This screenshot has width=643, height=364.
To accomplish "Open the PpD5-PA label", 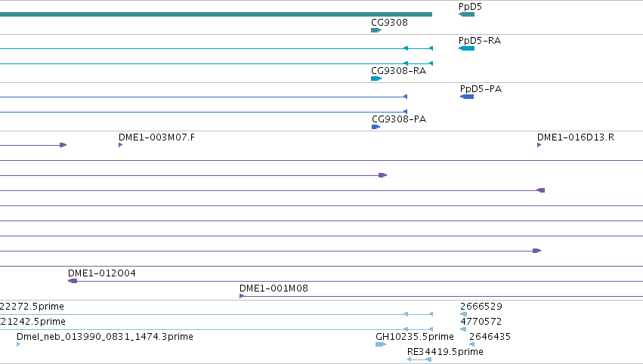I will [481, 89].
